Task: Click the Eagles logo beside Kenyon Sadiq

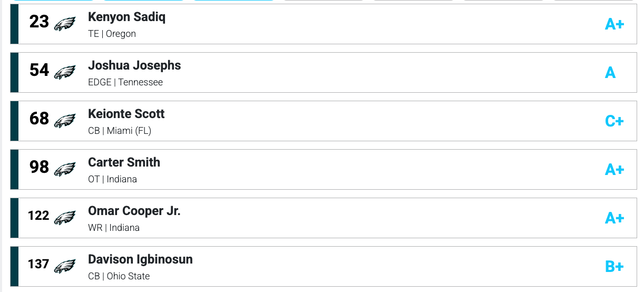Action: click(65, 24)
